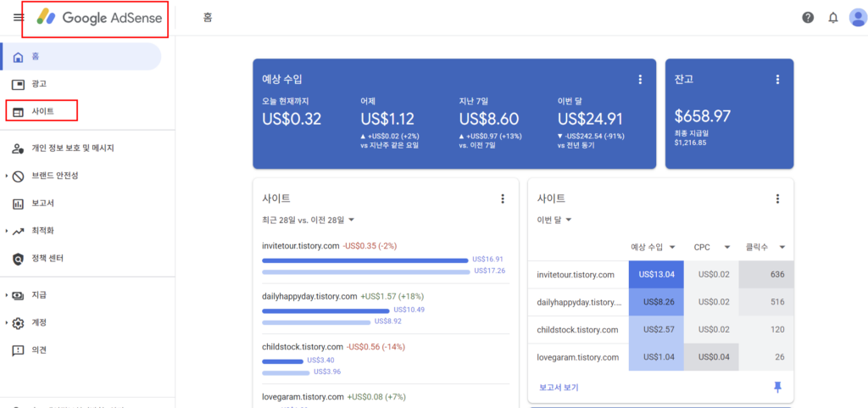Image resolution: width=868 pixels, height=408 pixels.
Task: Click the 최적화 trend arrow icon
Action: tap(19, 231)
